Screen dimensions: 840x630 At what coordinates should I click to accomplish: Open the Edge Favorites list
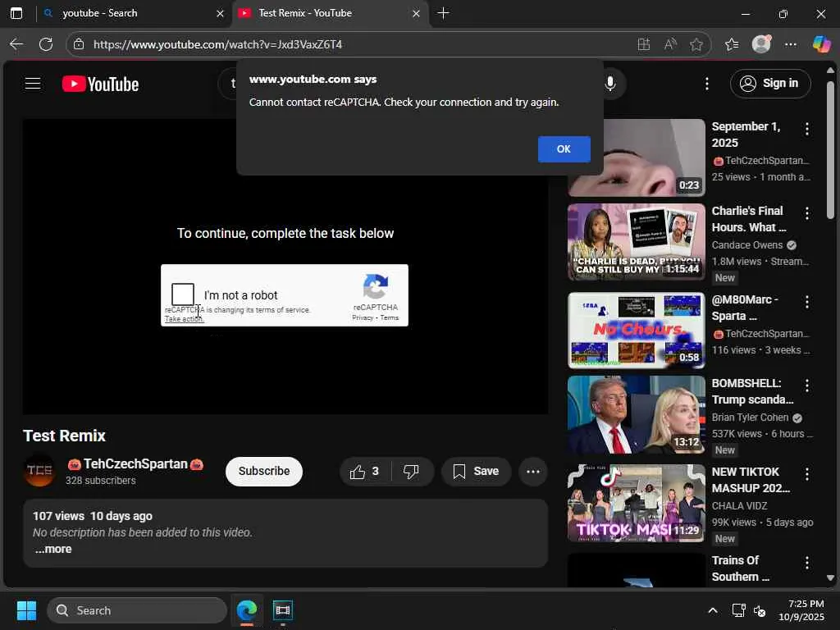[x=731, y=44]
